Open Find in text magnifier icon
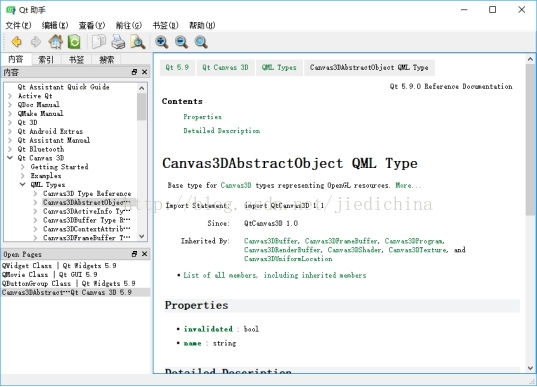This screenshot has width=537, height=387. [x=138, y=42]
